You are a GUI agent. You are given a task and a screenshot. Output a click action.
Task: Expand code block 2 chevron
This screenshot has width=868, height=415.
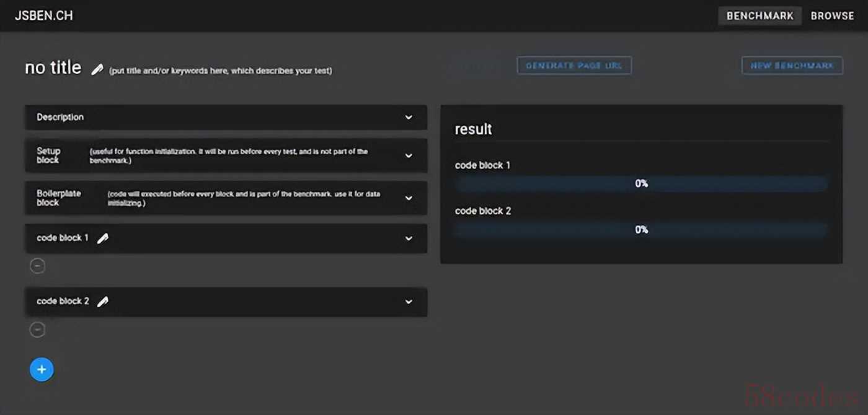pos(409,302)
